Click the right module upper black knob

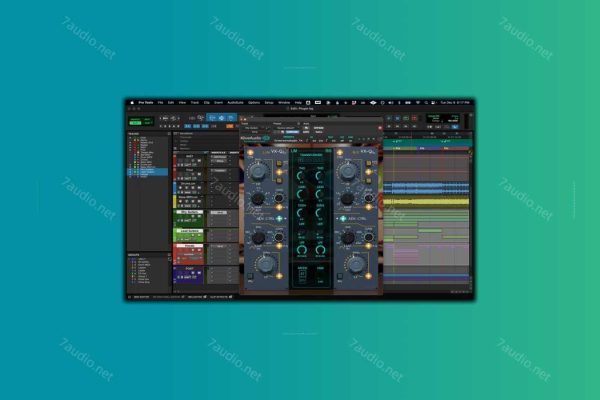click(x=347, y=199)
